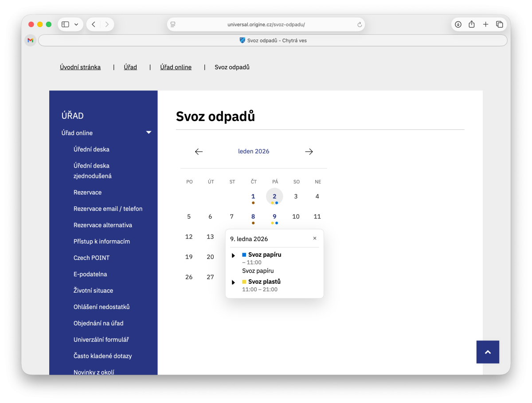Select Úřední deska in the sidebar
The height and width of the screenshot is (403, 532).
point(92,149)
